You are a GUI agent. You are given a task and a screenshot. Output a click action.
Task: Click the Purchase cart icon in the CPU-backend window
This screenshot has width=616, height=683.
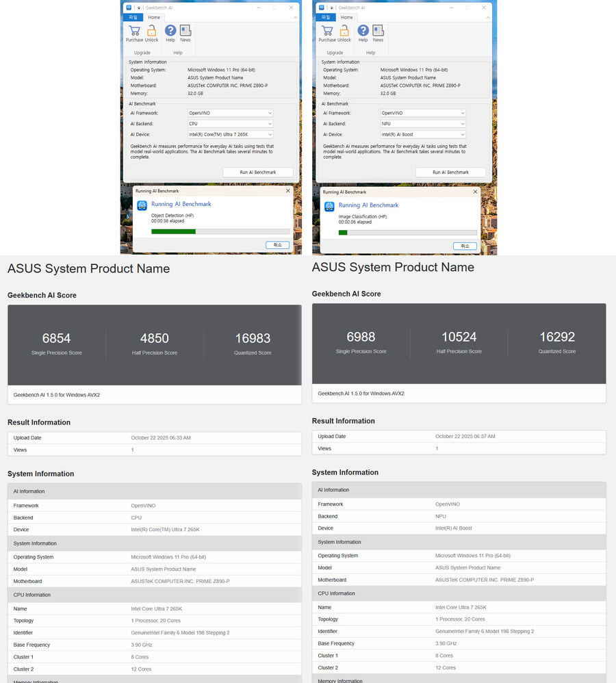[134, 31]
